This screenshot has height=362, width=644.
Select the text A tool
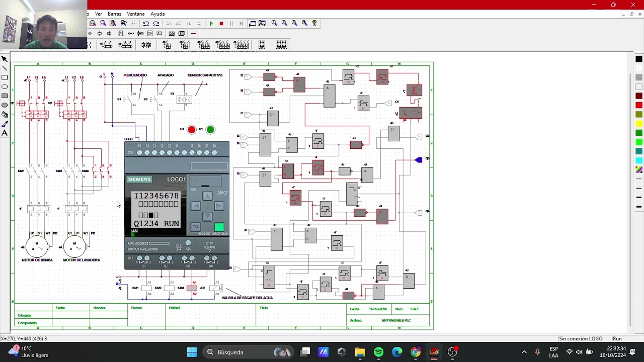(x=5, y=133)
